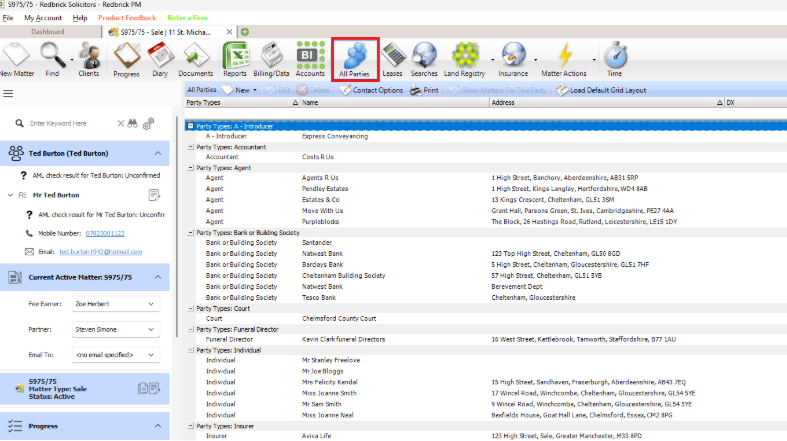Open the My Account menu
Image resolution: width=787 pixels, height=441 pixels.
coord(42,18)
